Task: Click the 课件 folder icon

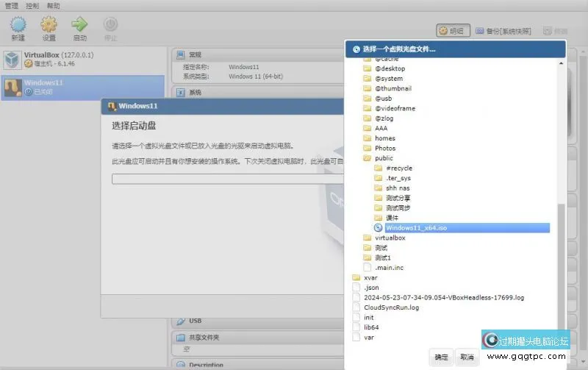Action: click(379, 218)
